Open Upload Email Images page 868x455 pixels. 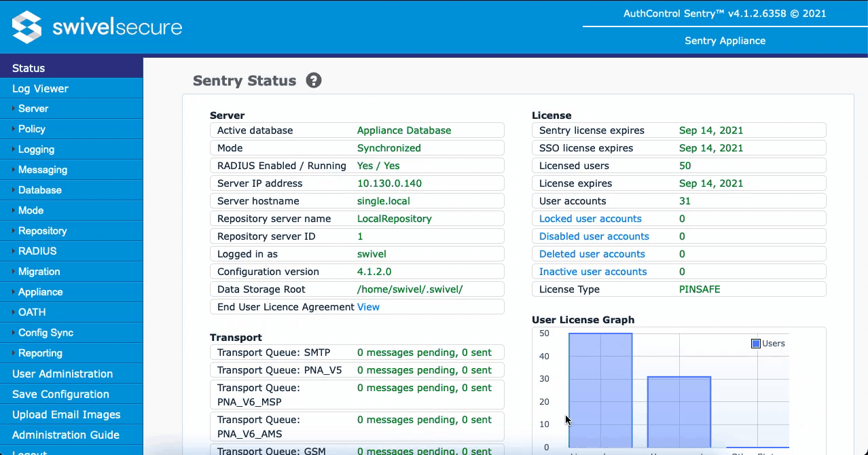66,414
